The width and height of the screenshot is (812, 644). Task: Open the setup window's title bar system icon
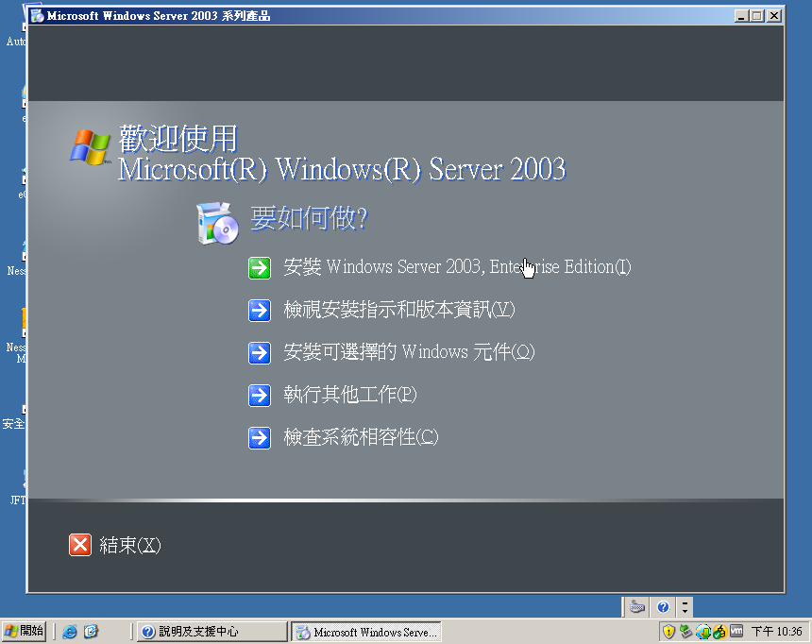37,16
